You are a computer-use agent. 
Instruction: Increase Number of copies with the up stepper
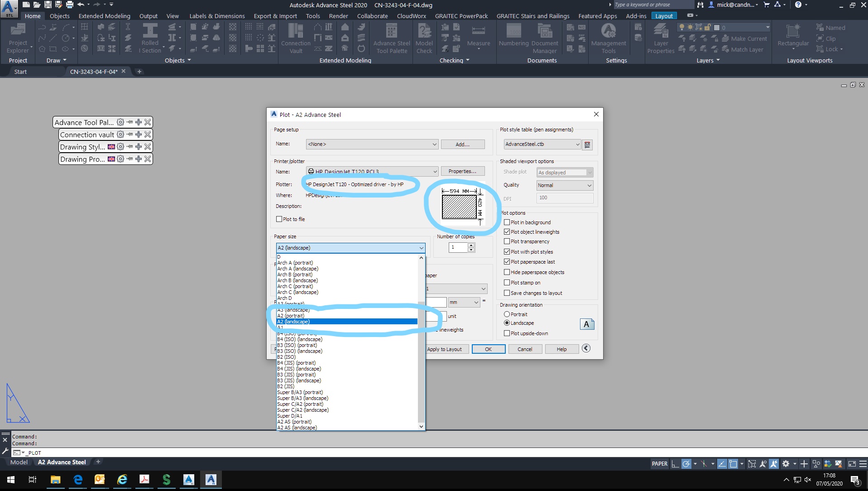(x=471, y=245)
